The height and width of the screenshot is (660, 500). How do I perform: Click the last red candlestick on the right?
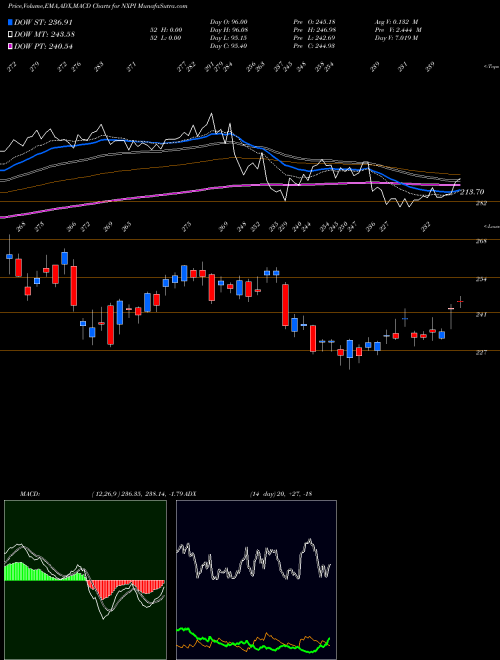pos(460,302)
